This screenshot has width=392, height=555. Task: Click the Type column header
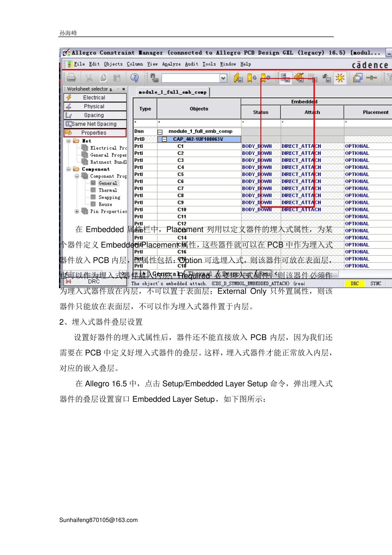tap(145, 109)
